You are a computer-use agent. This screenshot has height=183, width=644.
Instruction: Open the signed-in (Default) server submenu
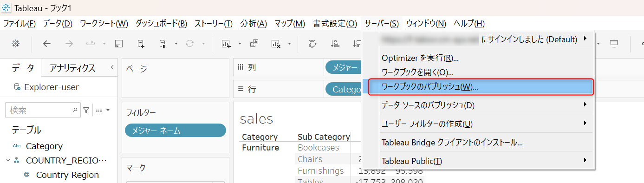pyautogui.click(x=478, y=39)
